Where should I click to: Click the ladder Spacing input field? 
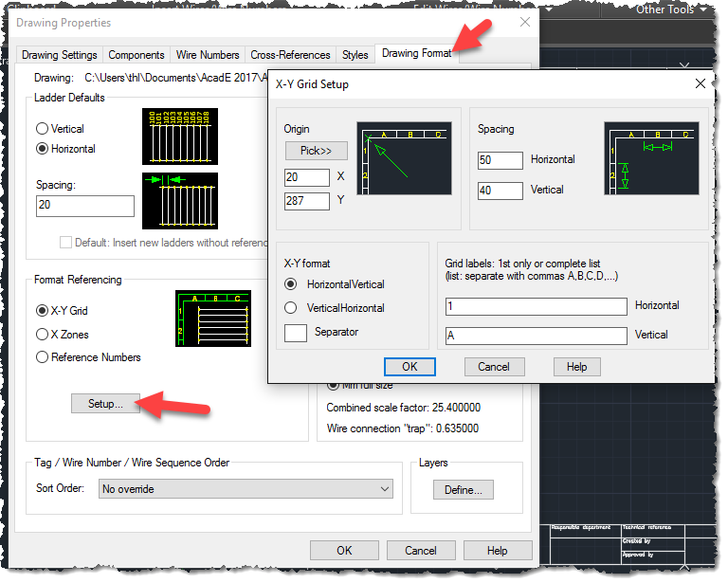click(85, 206)
